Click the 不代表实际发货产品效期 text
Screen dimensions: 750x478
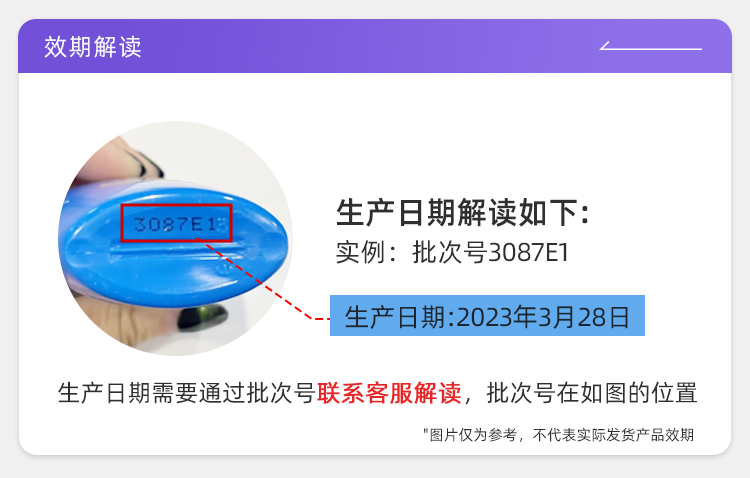pyautogui.click(x=614, y=435)
